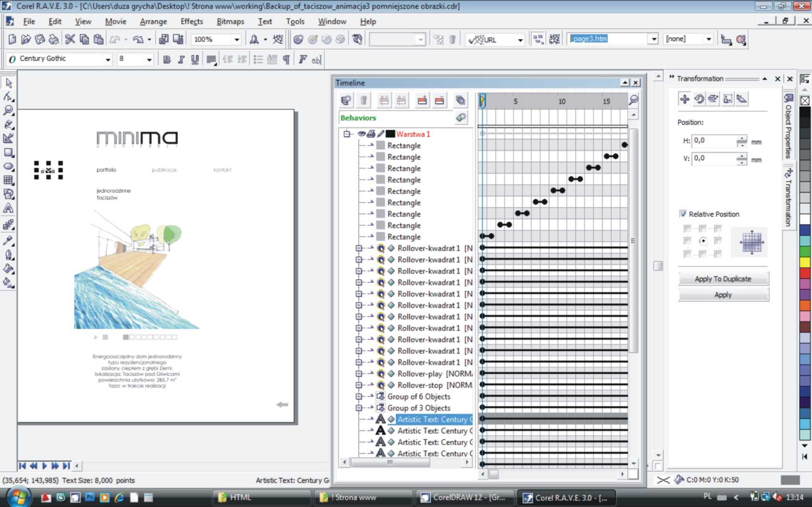Select the Text tool in the toolbox
Image resolution: width=812 pixels, height=507 pixels.
9,208
